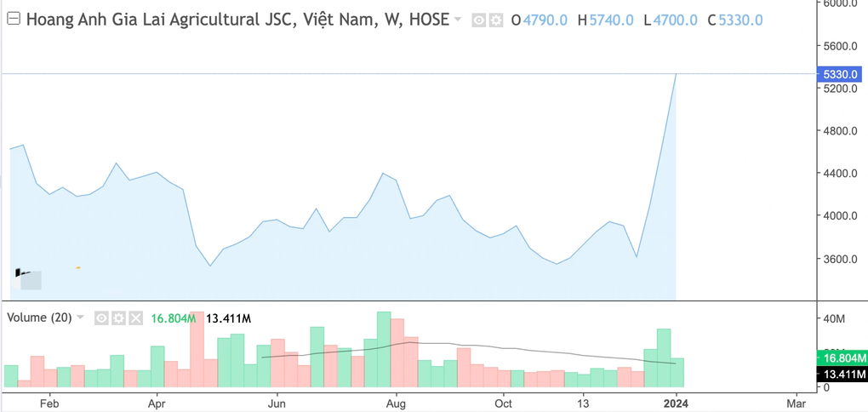Image resolution: width=868 pixels, height=412 pixels.
Task: Click the black 13.411M volume MA value in legend
Action: coord(229,318)
